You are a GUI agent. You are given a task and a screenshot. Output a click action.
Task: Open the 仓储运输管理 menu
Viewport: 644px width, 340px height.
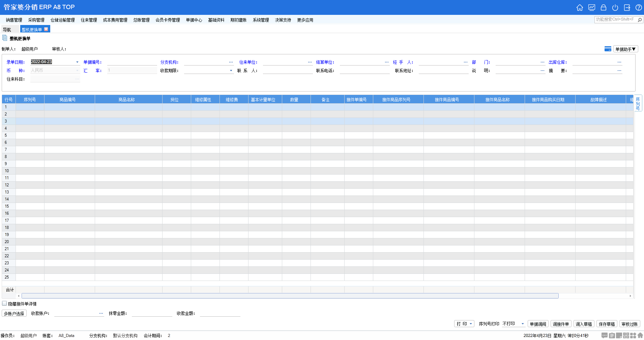62,20
